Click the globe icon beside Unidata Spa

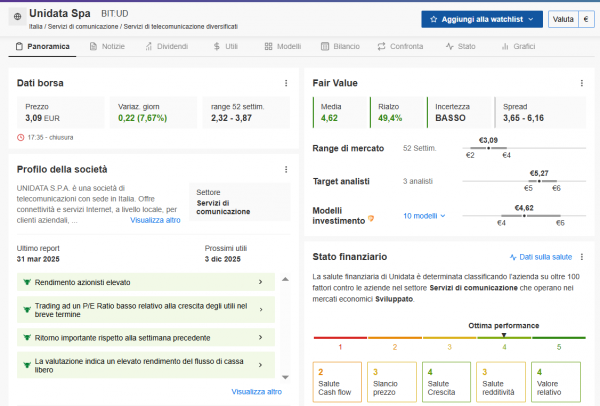18,17
